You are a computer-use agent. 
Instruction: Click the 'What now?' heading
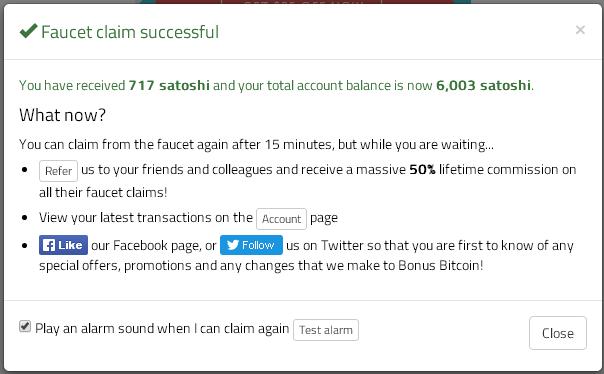62,115
